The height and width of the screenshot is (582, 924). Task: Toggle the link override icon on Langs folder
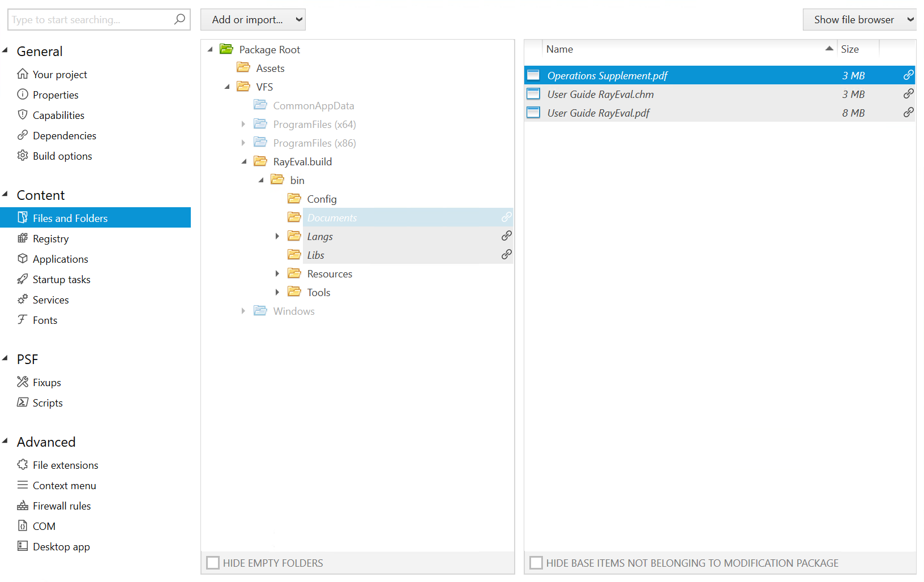click(x=506, y=236)
